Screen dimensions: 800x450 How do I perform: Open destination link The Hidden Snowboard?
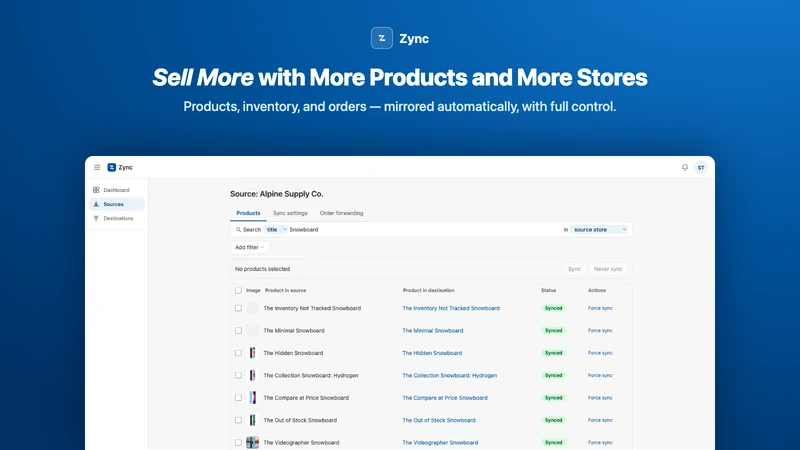432,353
